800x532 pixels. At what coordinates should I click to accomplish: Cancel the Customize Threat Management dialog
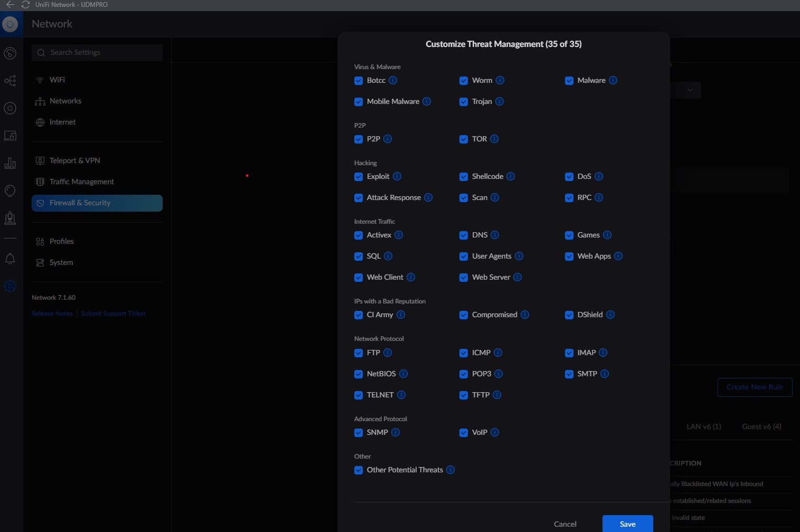click(565, 524)
